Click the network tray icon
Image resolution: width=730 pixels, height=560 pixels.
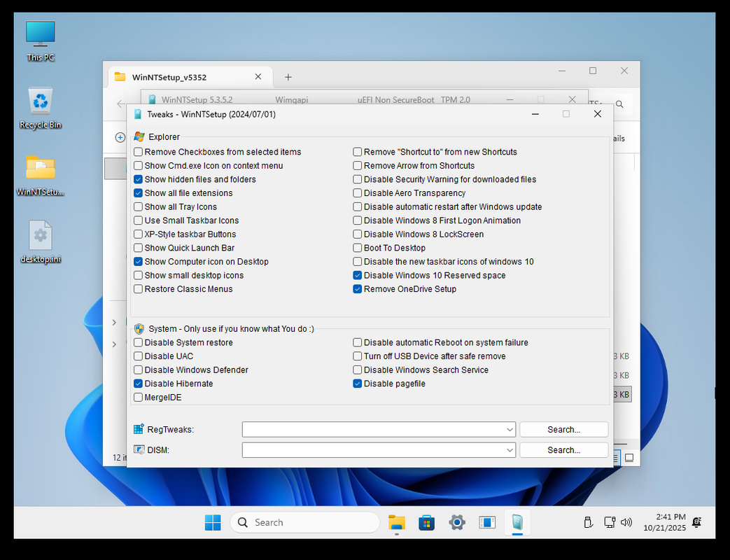click(610, 522)
